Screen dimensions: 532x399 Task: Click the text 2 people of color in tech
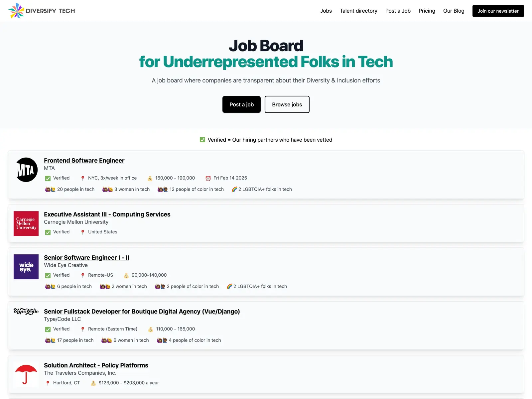coord(193,287)
